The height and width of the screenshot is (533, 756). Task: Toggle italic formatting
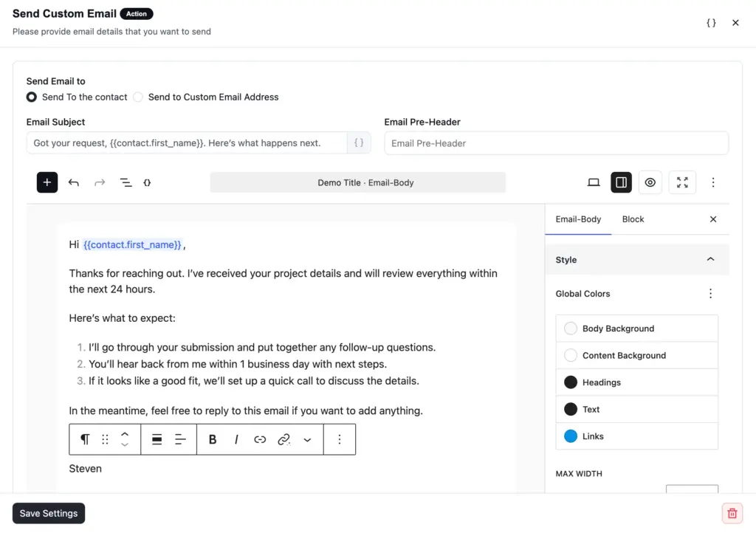coord(236,439)
